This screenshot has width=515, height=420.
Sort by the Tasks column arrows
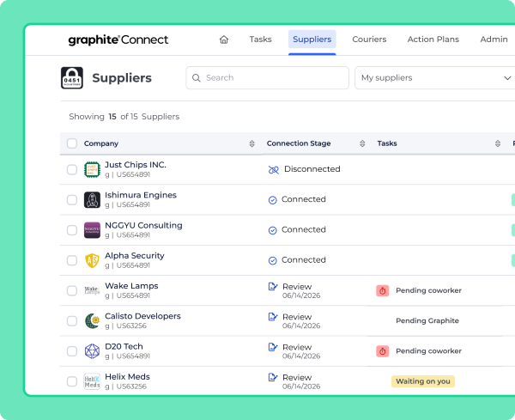tap(498, 143)
